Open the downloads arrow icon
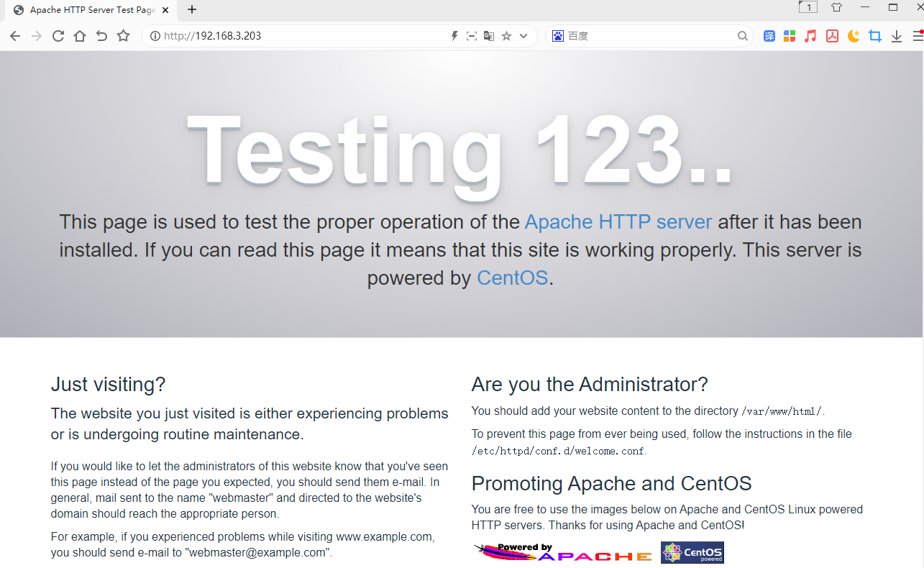 [x=897, y=37]
